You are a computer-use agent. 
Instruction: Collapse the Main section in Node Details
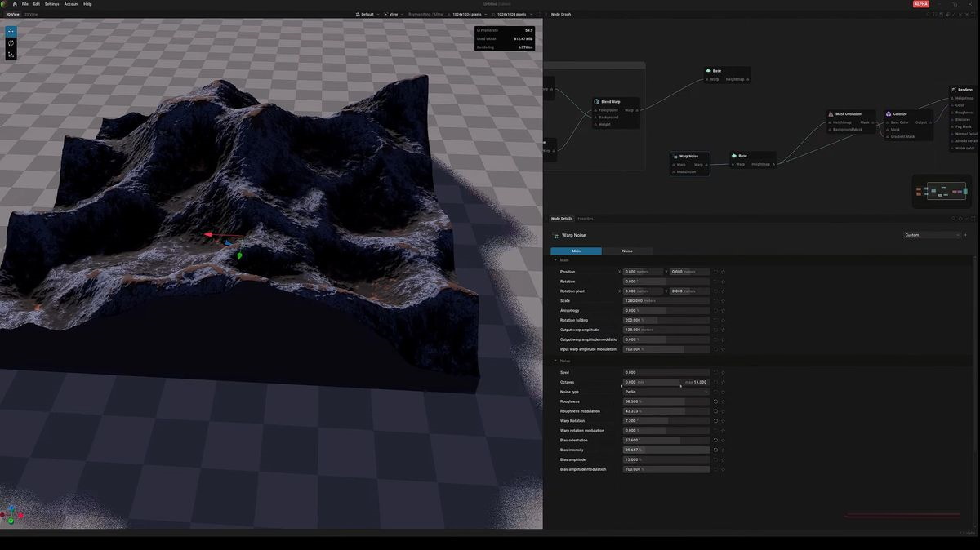pyautogui.click(x=555, y=260)
